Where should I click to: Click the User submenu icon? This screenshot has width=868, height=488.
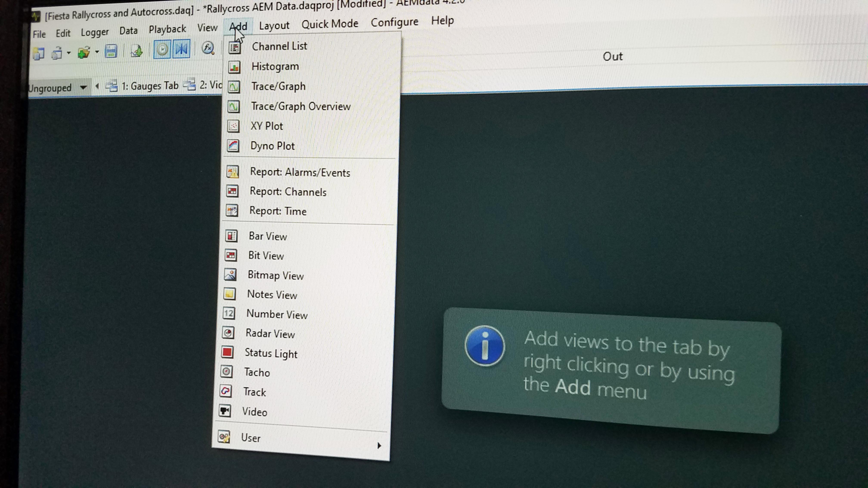tap(224, 437)
